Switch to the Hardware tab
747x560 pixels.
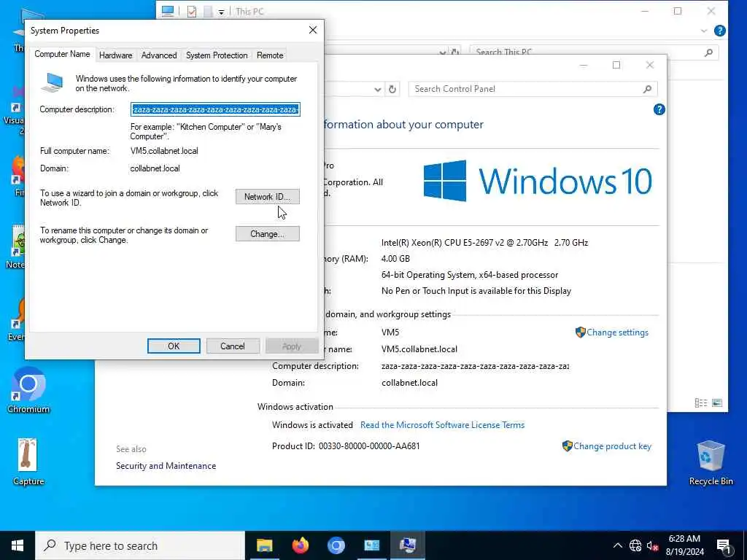click(116, 55)
